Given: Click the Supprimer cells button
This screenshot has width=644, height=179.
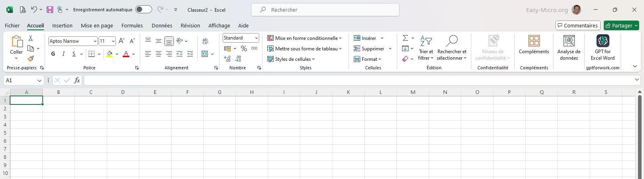Looking at the screenshot, I should 369,48.
